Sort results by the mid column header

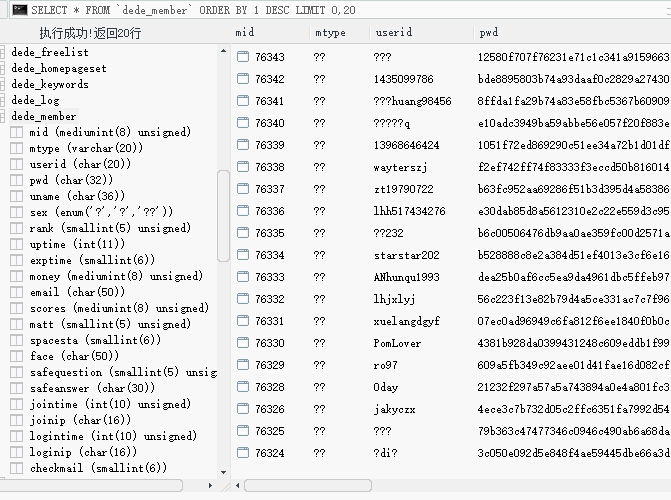(245, 32)
